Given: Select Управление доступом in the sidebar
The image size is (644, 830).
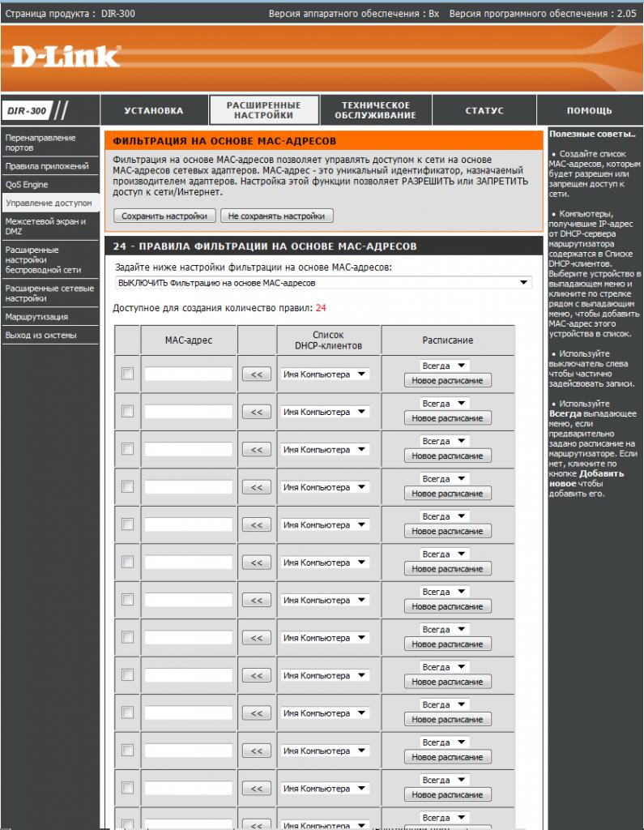Looking at the screenshot, I should click(49, 203).
